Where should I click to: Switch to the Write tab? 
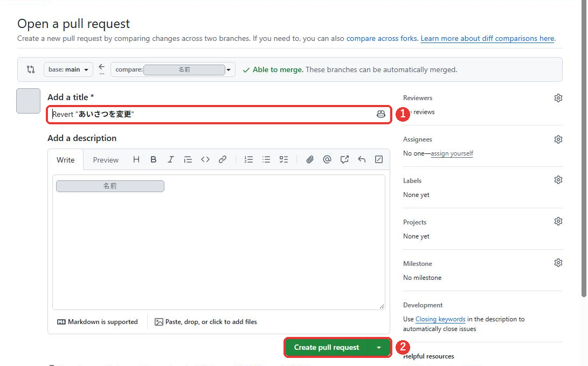point(66,160)
